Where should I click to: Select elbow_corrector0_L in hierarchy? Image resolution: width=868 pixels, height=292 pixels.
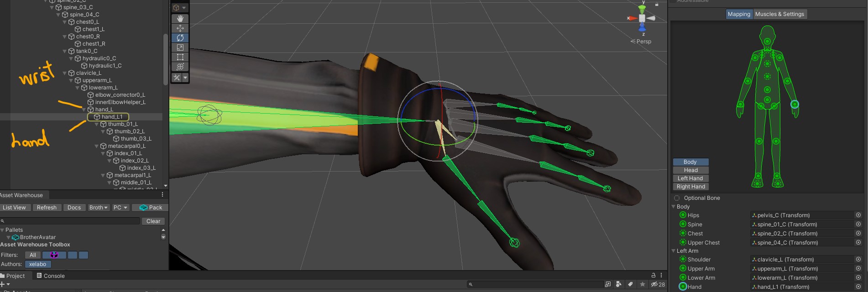tap(120, 95)
